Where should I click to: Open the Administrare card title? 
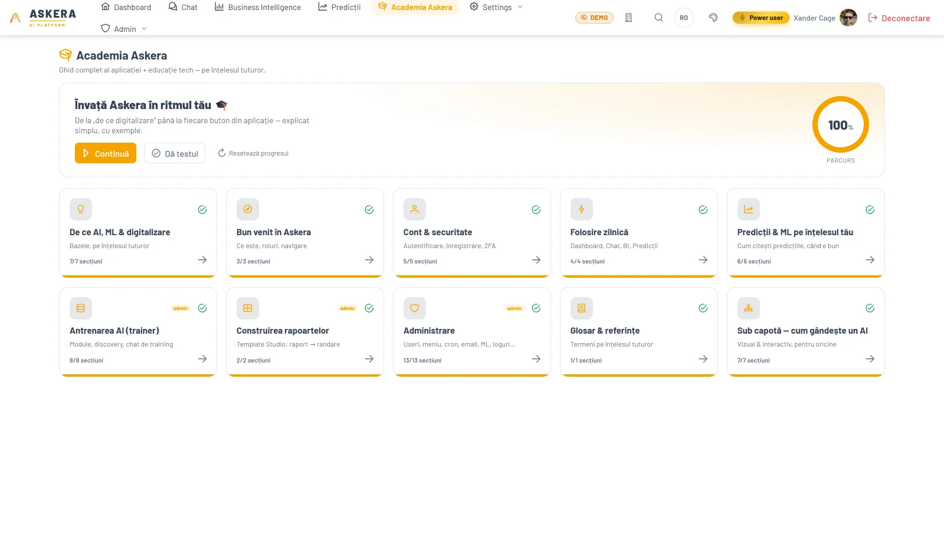pyautogui.click(x=429, y=331)
